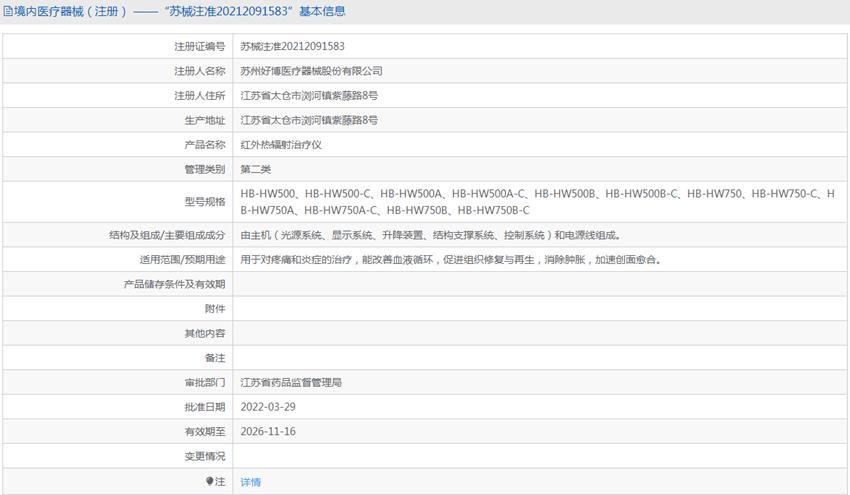This screenshot has height=495, width=850.
Task: Click the 附件 label
Action: [x=215, y=309]
